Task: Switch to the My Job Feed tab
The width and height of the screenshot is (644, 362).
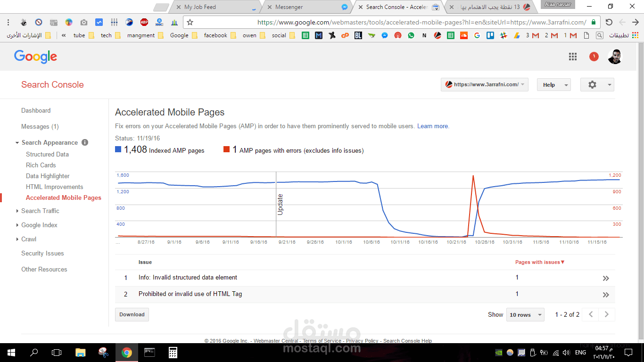Action: coord(215,7)
